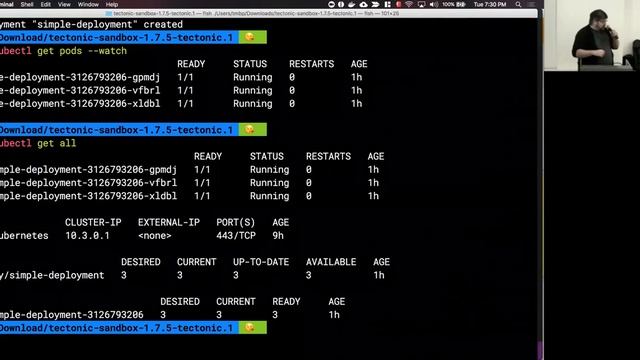This screenshot has height=360, width=640.
Task: Open the Window menu
Action: [88, 4]
